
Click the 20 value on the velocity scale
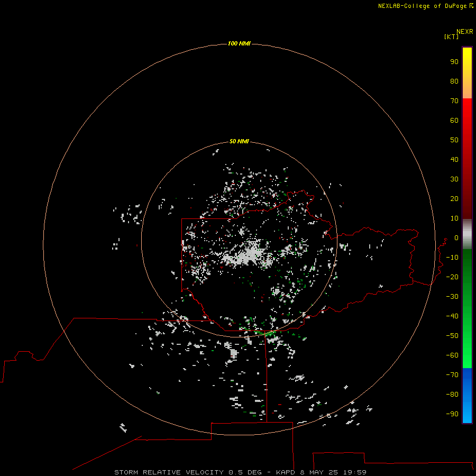[454, 198]
